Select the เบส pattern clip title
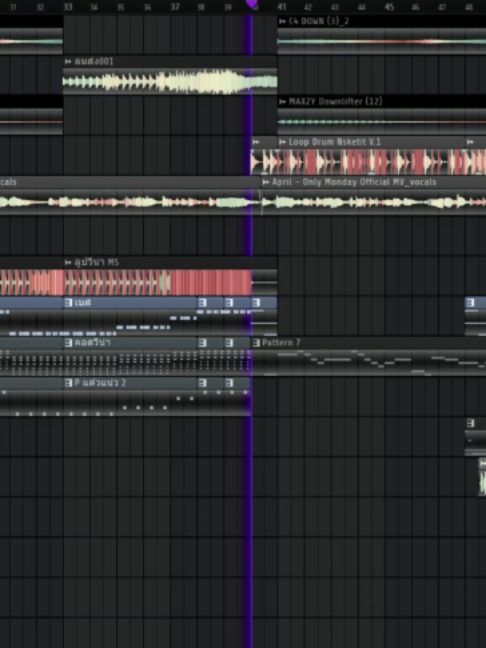Image resolution: width=486 pixels, height=648 pixels. pyautogui.click(x=83, y=303)
